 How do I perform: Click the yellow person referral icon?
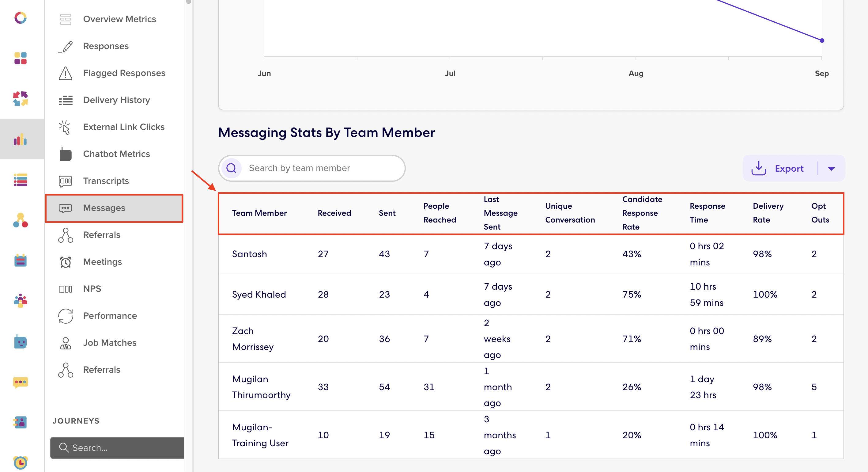[20, 220]
